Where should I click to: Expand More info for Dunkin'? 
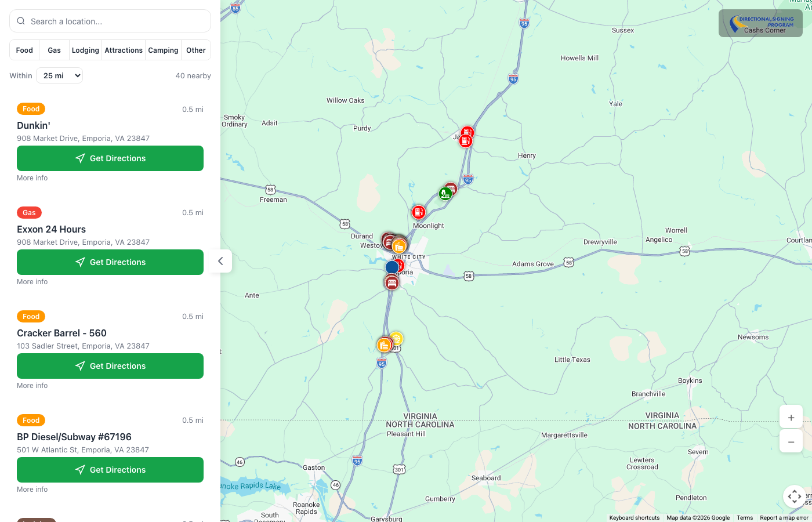click(x=32, y=177)
